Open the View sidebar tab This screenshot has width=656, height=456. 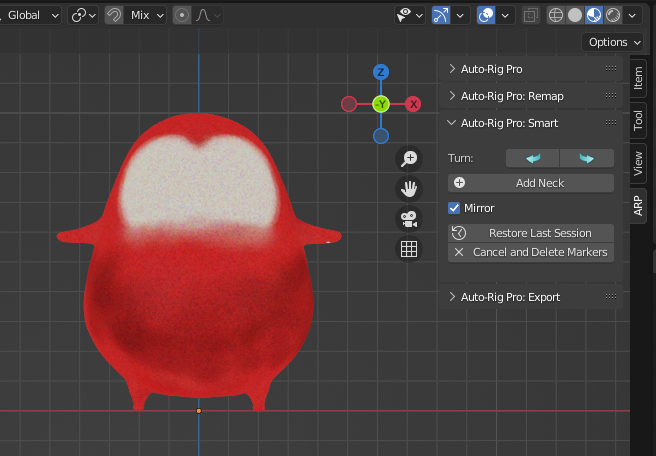(x=639, y=162)
